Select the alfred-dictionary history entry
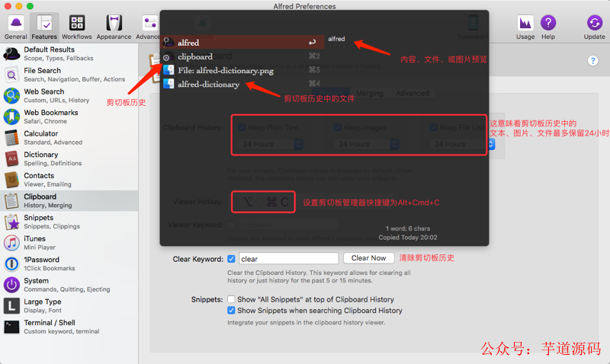This screenshot has width=610, height=364. coord(243,85)
